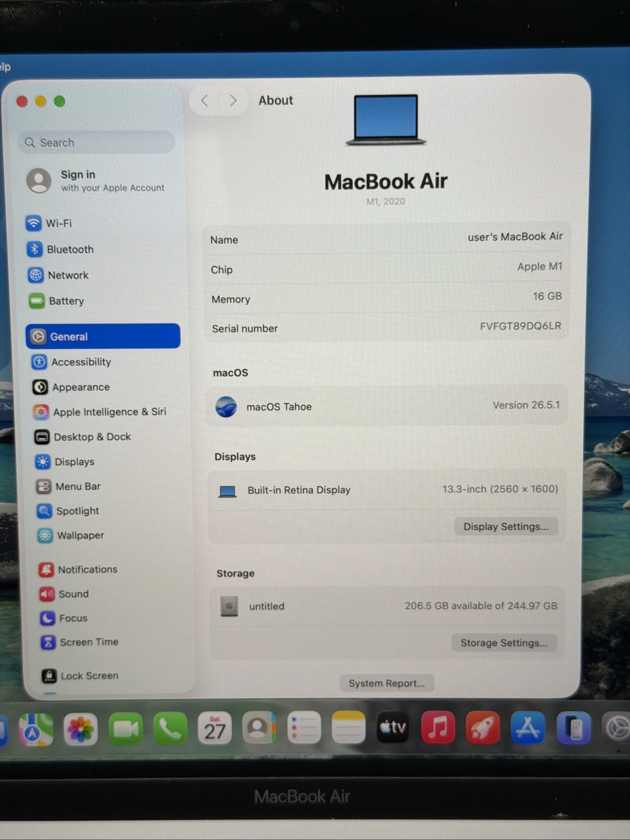Click the computer name user's MacBook Air
This screenshot has height=840, width=630.
[x=515, y=237]
